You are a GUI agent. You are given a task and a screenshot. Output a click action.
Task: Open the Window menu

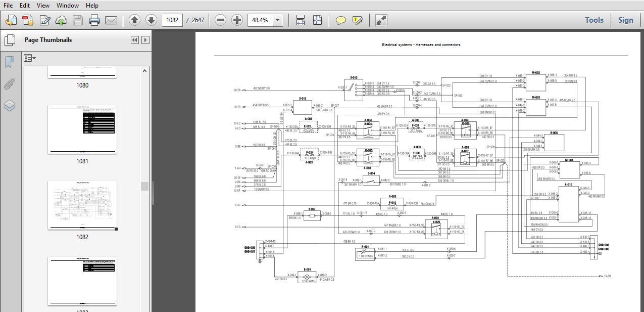68,6
